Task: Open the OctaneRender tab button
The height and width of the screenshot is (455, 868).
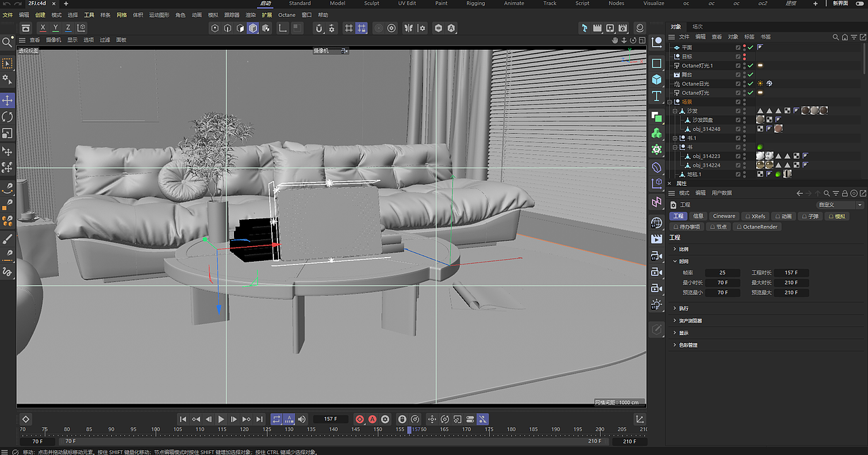Action: (x=757, y=227)
